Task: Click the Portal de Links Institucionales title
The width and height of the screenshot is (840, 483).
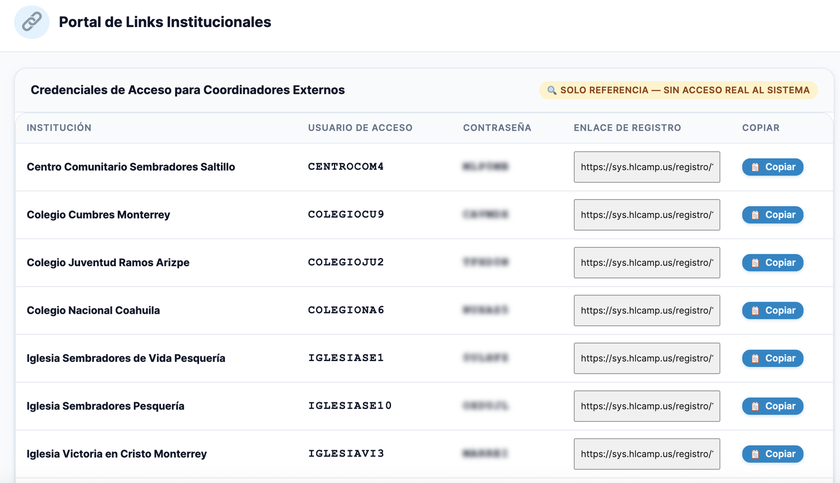Action: [x=165, y=22]
